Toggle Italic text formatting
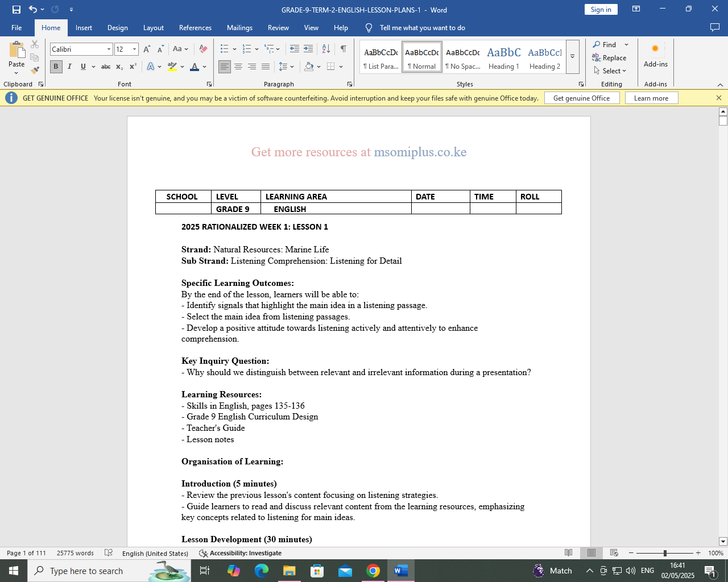 click(x=69, y=67)
